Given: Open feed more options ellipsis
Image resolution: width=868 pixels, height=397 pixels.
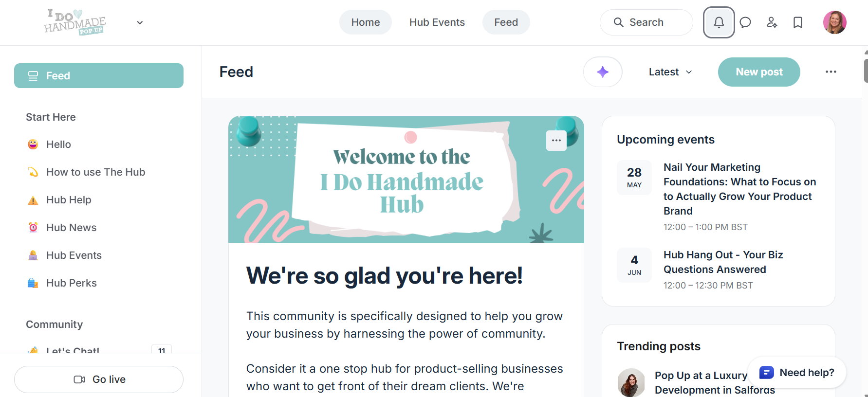Looking at the screenshot, I should (x=831, y=72).
